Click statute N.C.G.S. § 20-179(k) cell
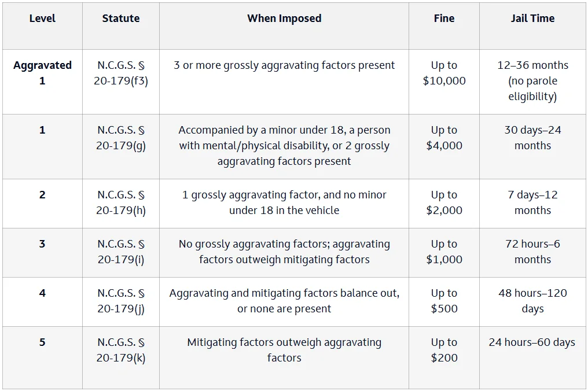 coord(121,357)
